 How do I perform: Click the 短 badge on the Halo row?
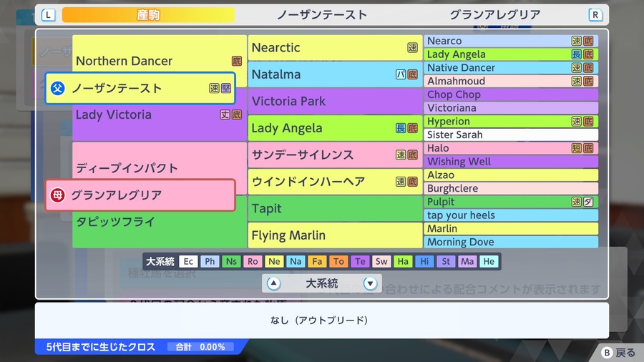pos(577,148)
